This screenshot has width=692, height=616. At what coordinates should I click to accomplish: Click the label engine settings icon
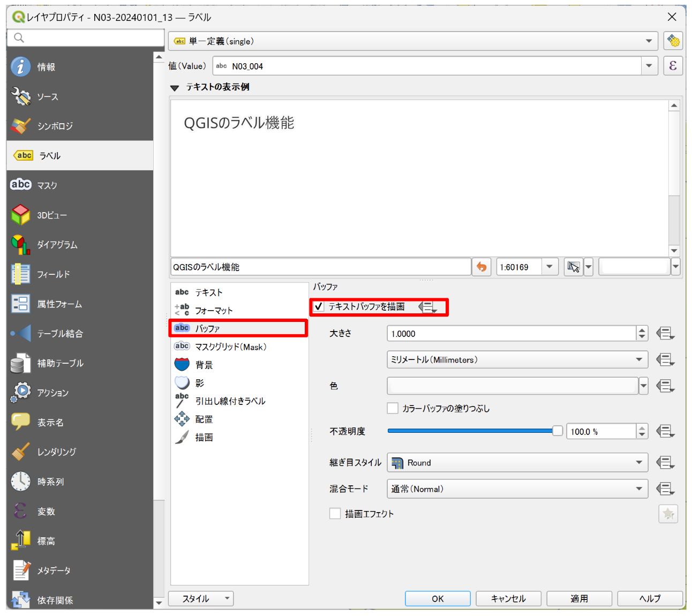pos(673,41)
